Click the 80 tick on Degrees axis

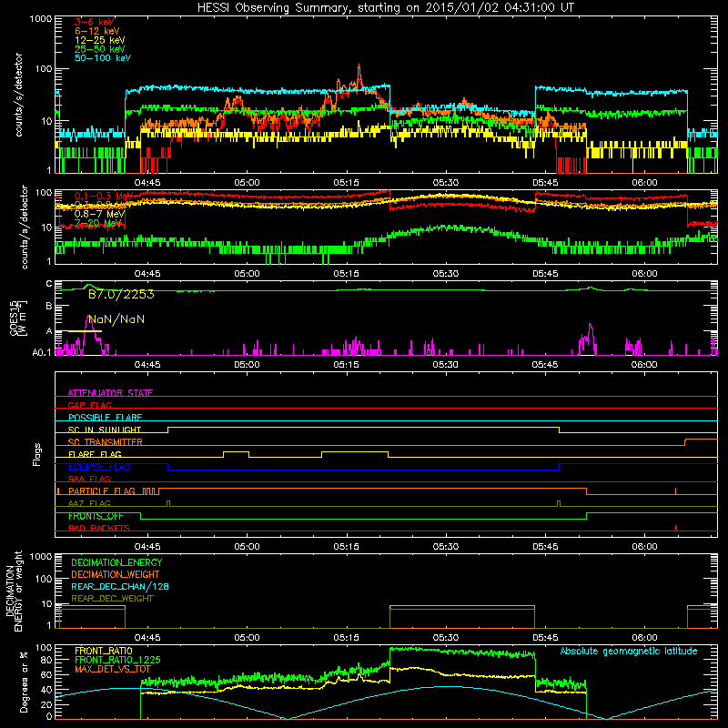point(45,660)
